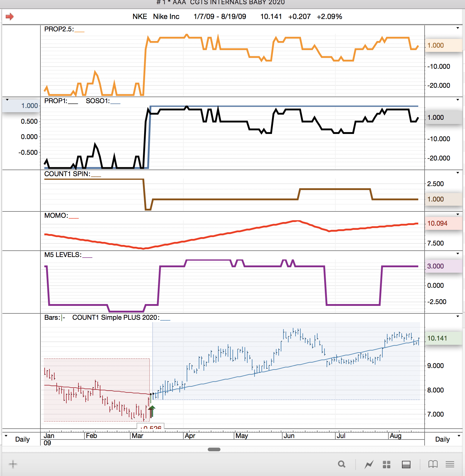This screenshot has width=465, height=476.
Task: Open the MOMO pane dropdown arrow
Action: tap(457, 214)
